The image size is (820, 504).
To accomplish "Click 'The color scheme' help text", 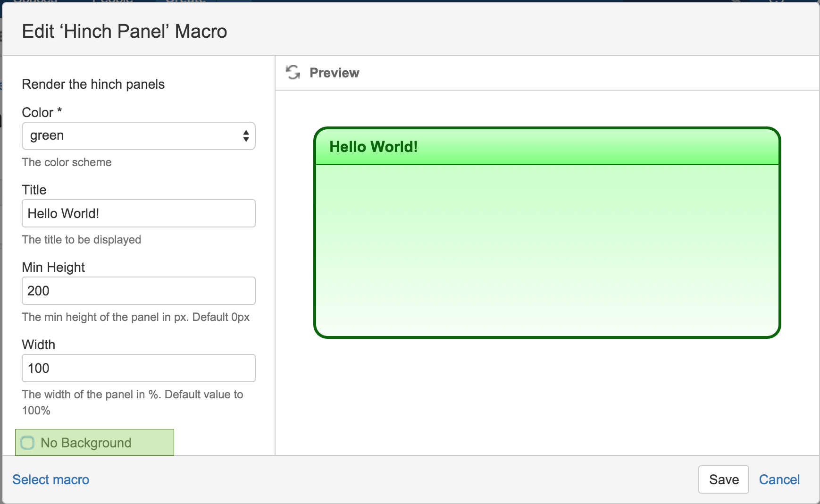I will click(67, 162).
